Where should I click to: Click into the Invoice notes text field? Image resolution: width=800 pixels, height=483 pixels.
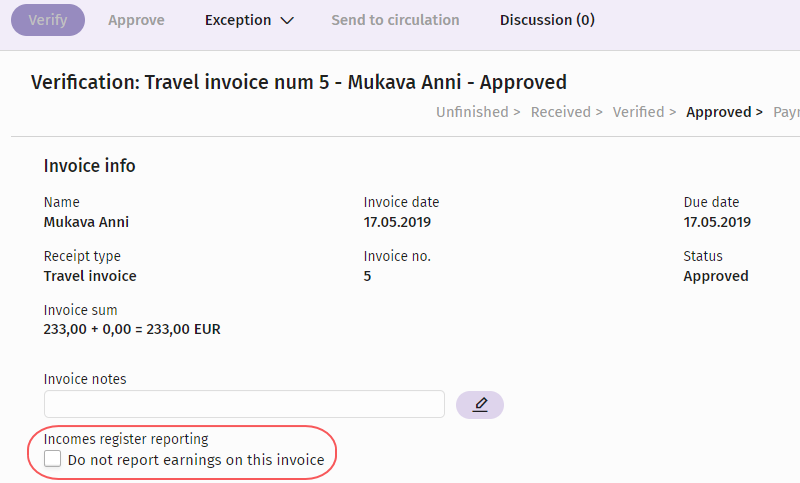244,404
